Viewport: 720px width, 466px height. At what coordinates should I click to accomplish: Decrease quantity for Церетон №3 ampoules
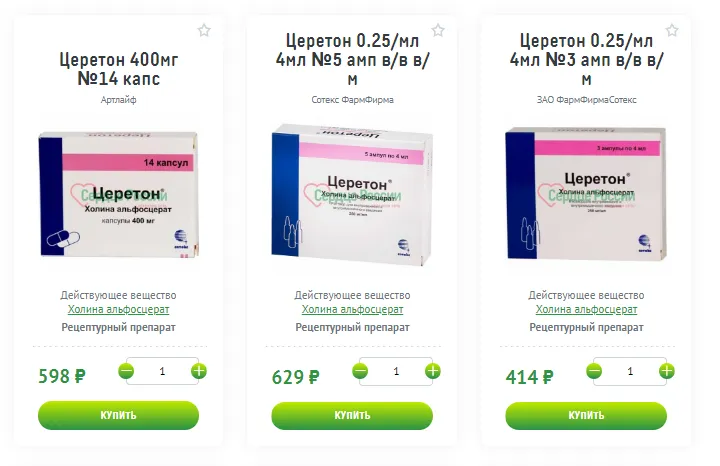[594, 371]
